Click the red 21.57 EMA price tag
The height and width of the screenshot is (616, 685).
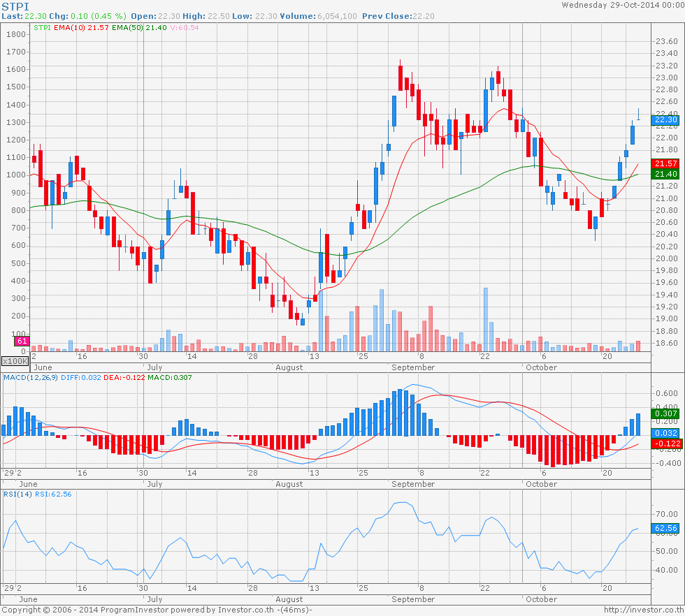tap(665, 163)
